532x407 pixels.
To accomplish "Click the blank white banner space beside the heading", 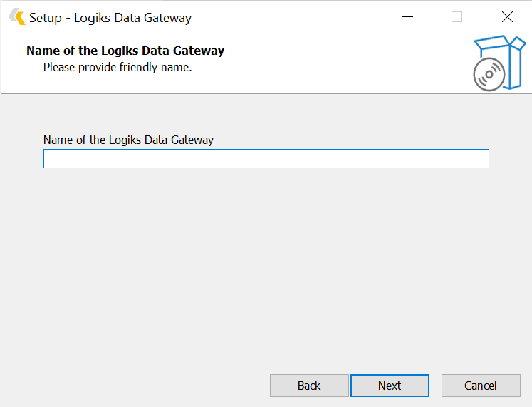I will click(x=342, y=61).
